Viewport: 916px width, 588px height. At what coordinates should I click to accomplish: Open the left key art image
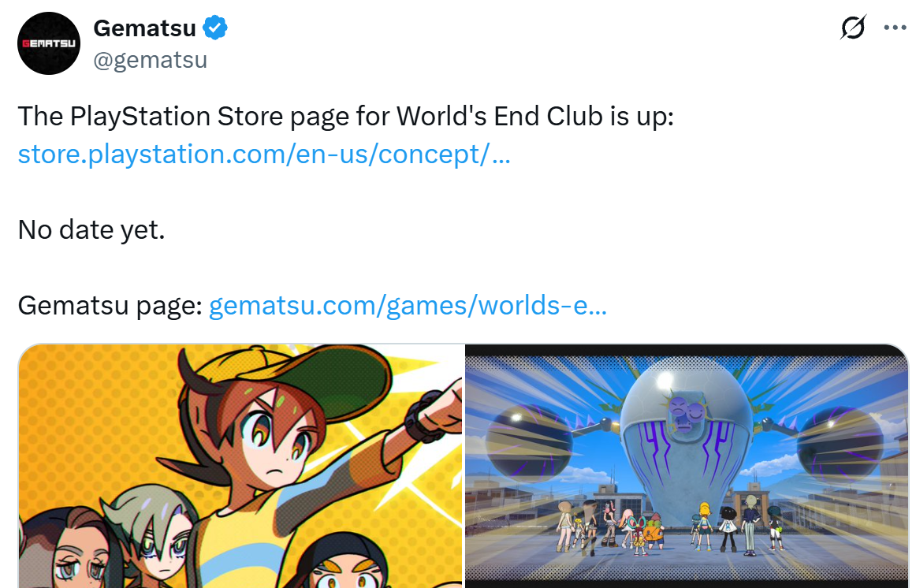tap(240, 466)
